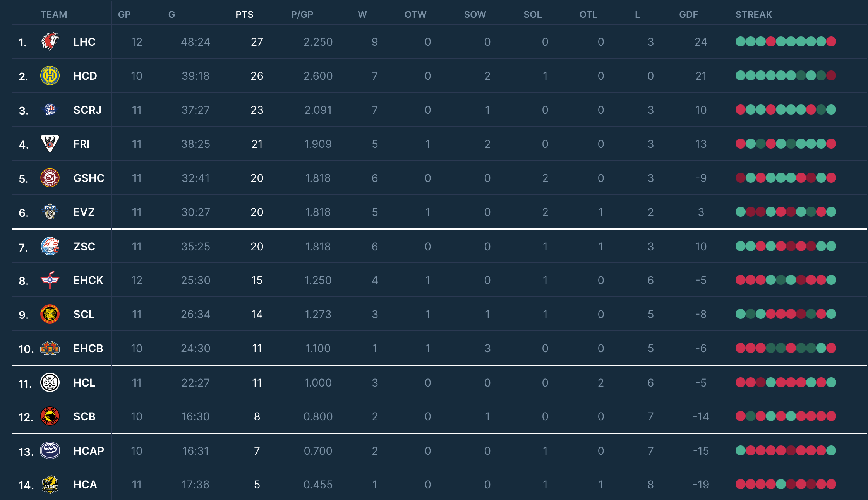Click the SCB Bern logo

tap(50, 416)
